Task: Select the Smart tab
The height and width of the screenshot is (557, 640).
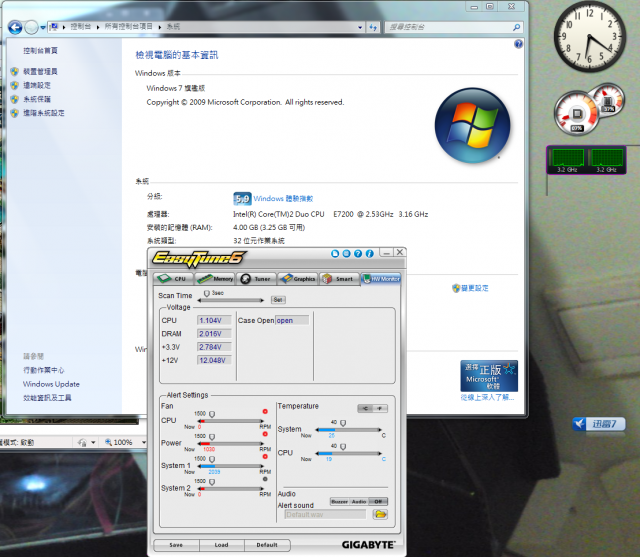Action: click(x=339, y=279)
